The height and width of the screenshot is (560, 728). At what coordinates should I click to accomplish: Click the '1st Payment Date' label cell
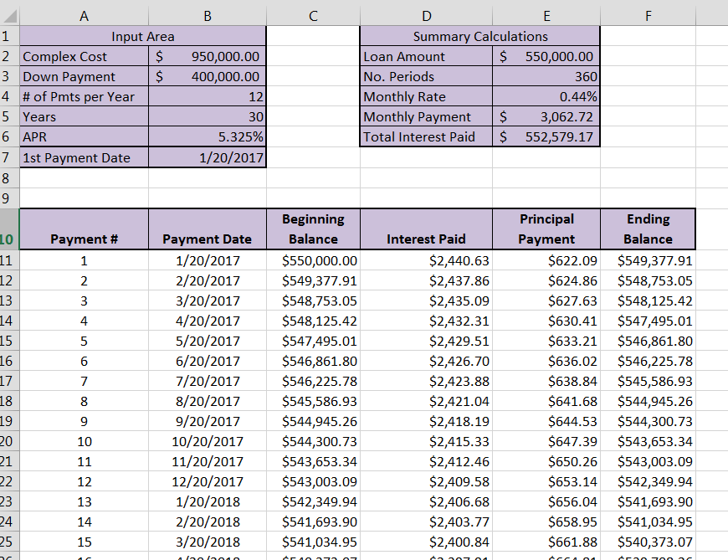(84, 157)
